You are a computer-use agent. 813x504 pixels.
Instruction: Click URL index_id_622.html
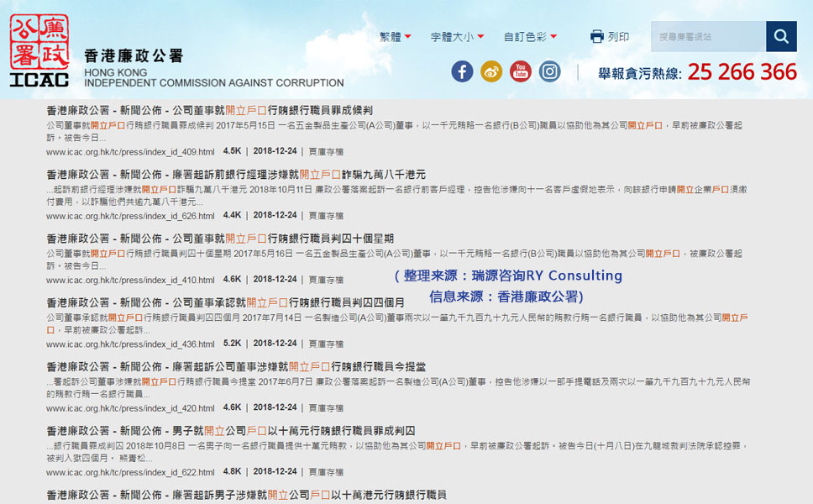tap(130, 472)
